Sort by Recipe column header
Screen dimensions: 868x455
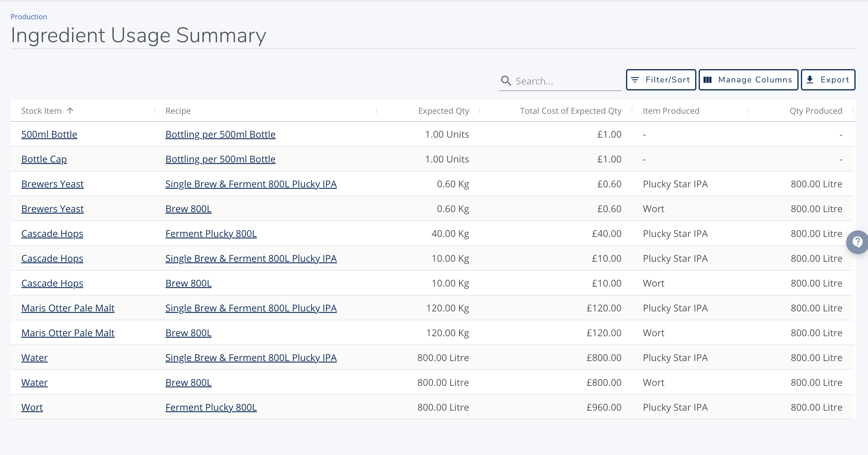[x=178, y=111]
